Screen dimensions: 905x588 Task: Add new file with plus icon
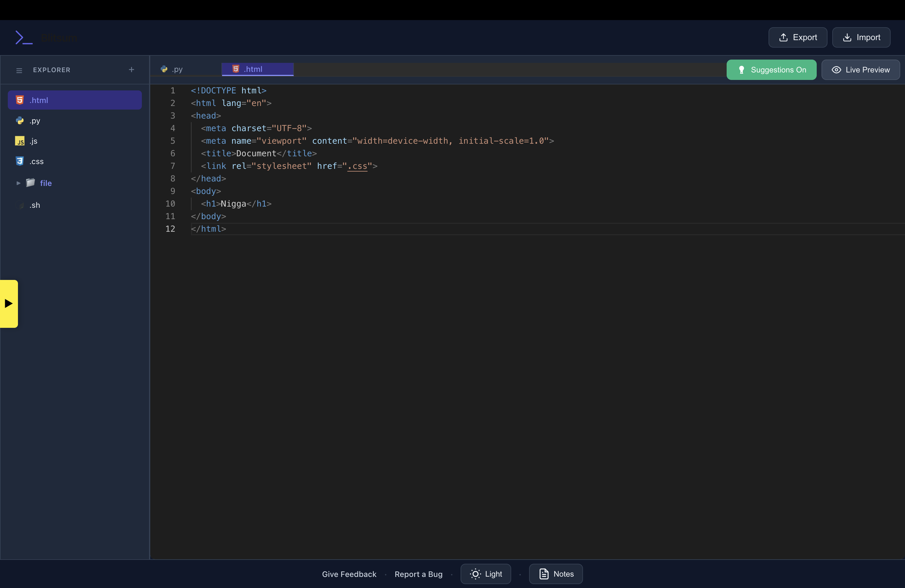132,69
